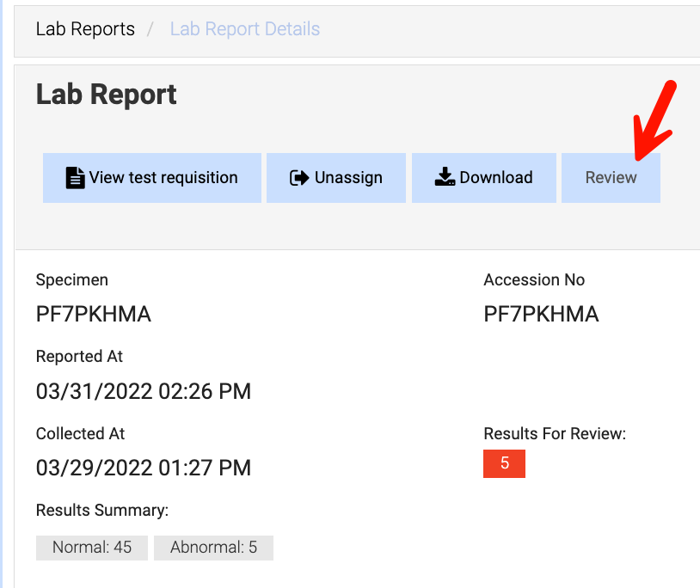
Task: Select the Normal: 45 summary chip
Action: 91,548
